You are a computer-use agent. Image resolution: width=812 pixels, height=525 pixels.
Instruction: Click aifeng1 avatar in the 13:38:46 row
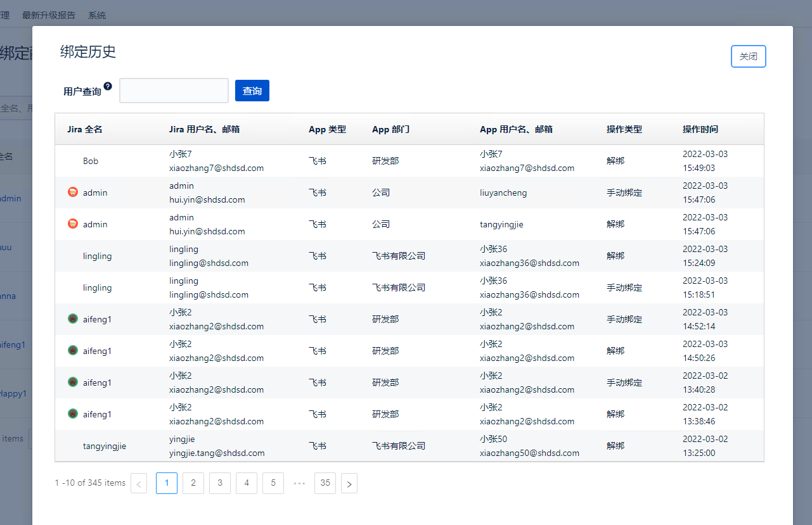point(73,414)
